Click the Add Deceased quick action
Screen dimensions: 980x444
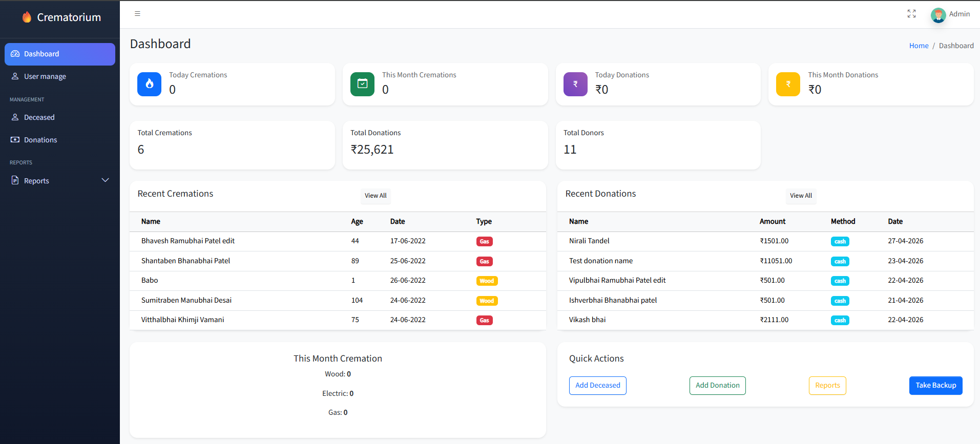click(x=597, y=386)
